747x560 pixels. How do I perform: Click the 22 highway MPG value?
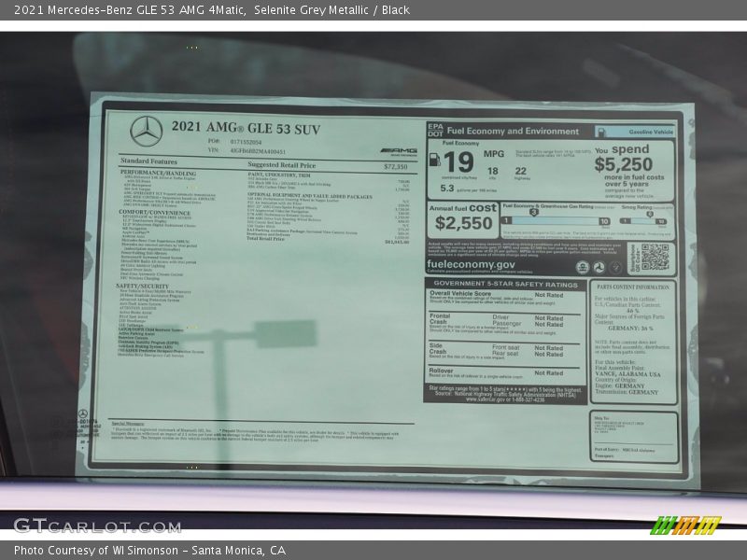click(x=521, y=171)
